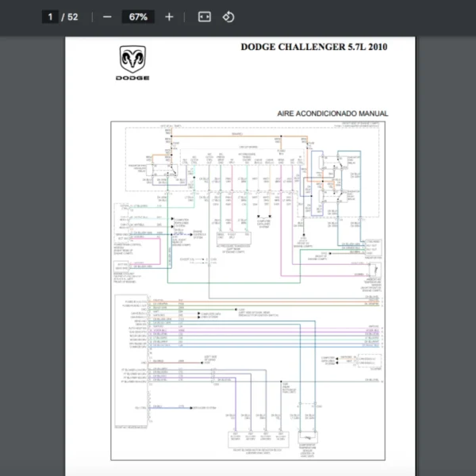
Task: Select the DODGE CHALLENGER 5.7L 2010 title
Action: click(314, 47)
